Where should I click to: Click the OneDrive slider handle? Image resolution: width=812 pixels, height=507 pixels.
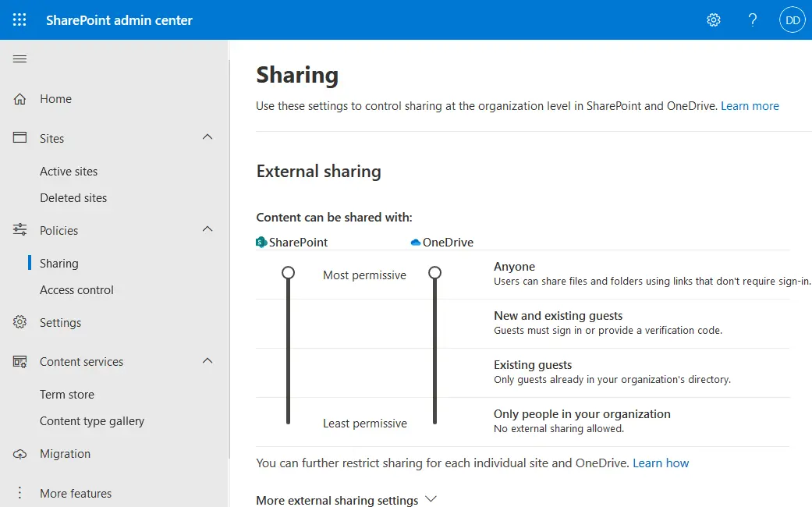pyautogui.click(x=435, y=273)
